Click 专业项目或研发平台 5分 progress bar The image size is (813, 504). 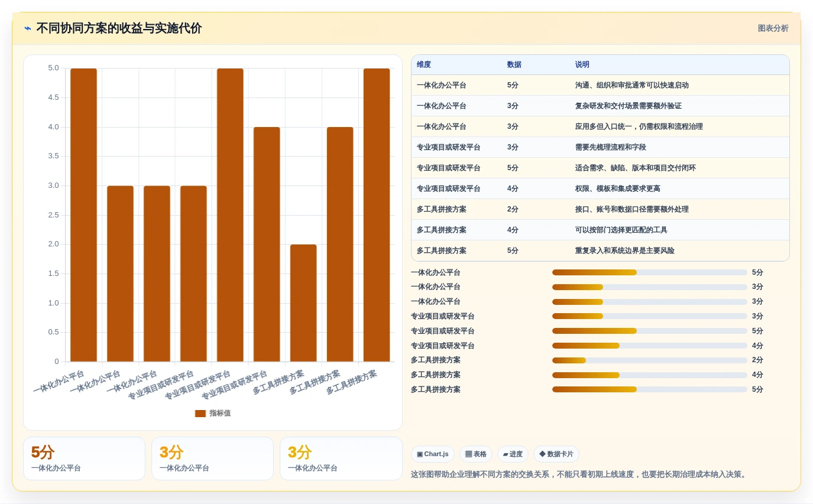point(649,331)
